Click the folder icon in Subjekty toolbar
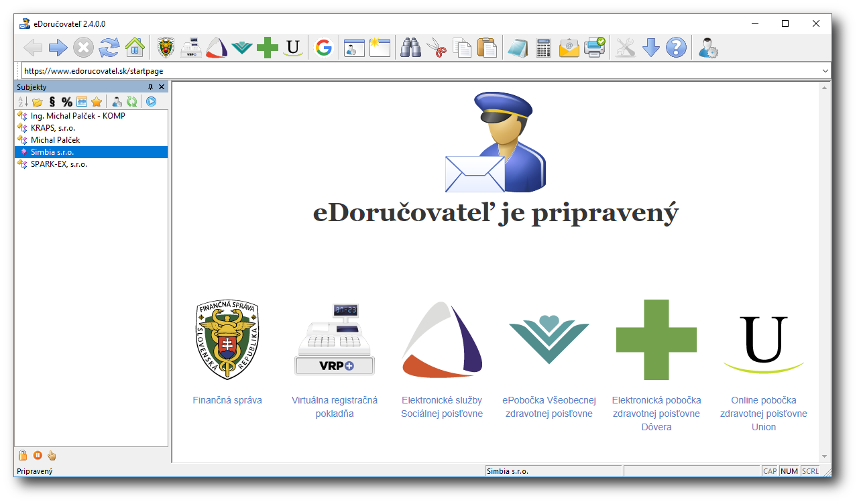 click(x=38, y=102)
